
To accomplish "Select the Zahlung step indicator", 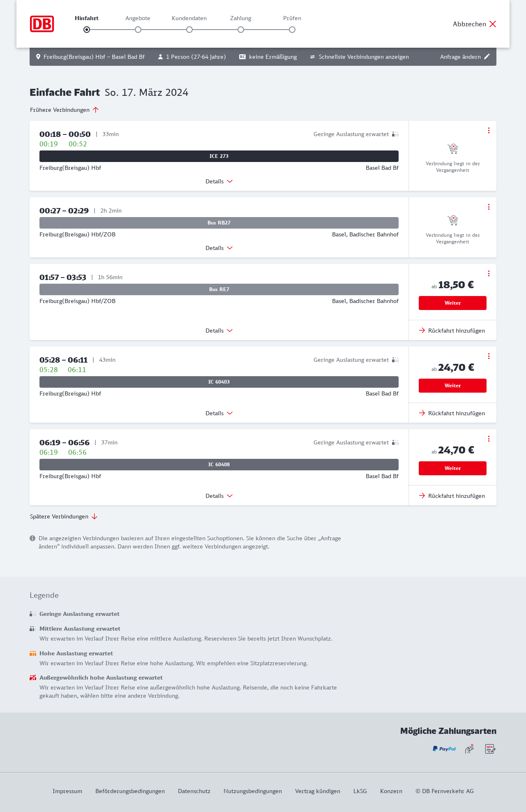I will [x=241, y=30].
